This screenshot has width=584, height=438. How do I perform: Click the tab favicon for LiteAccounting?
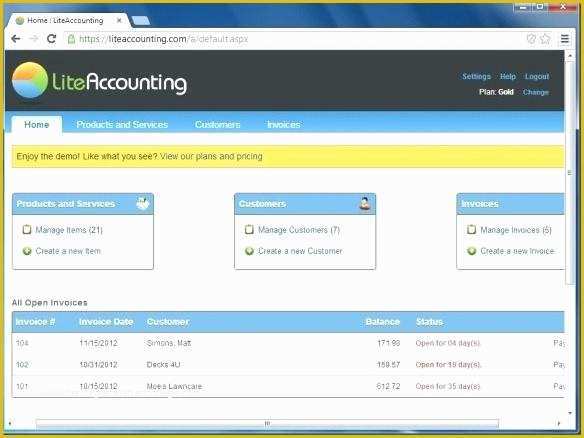[20, 20]
